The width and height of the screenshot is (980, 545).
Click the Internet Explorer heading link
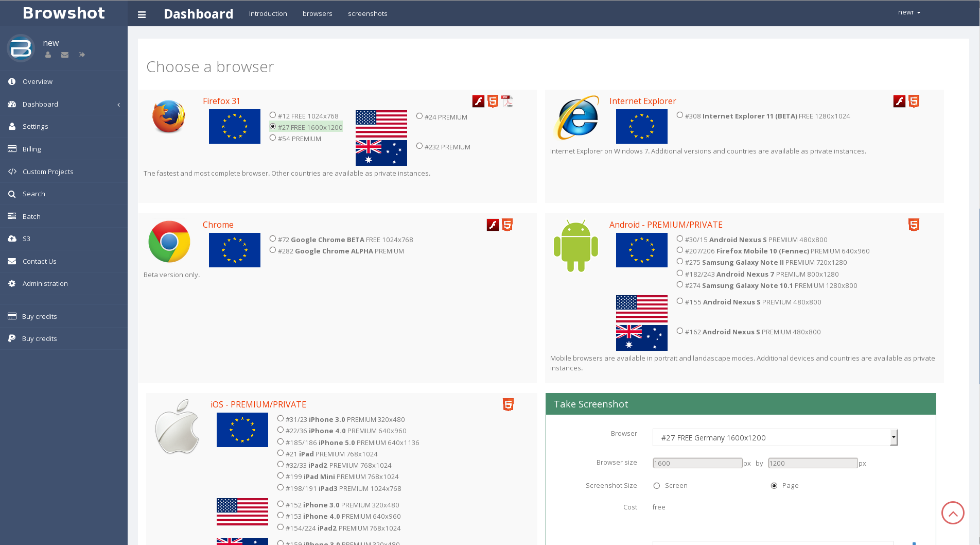pyautogui.click(x=642, y=101)
